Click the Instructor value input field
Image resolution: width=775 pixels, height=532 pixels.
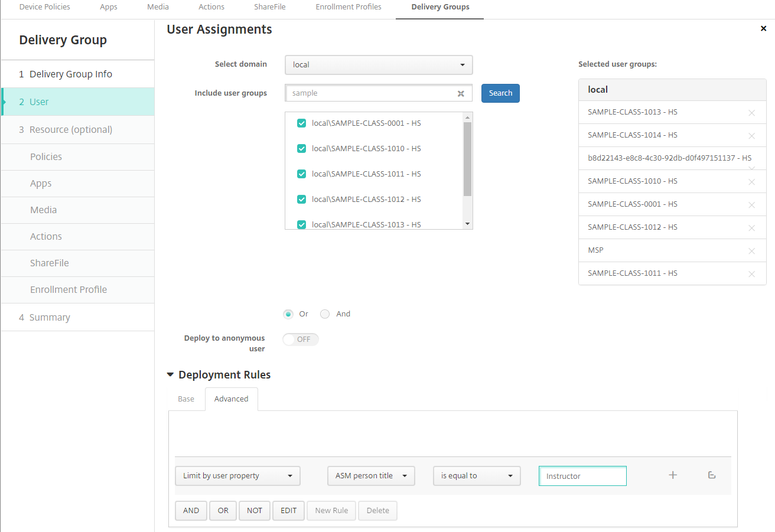click(582, 476)
